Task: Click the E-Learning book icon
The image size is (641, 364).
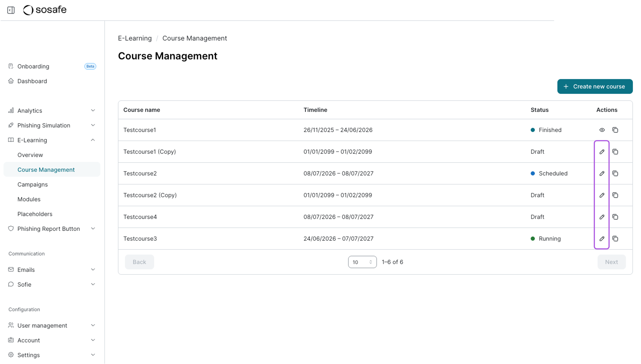Action: pyautogui.click(x=11, y=140)
